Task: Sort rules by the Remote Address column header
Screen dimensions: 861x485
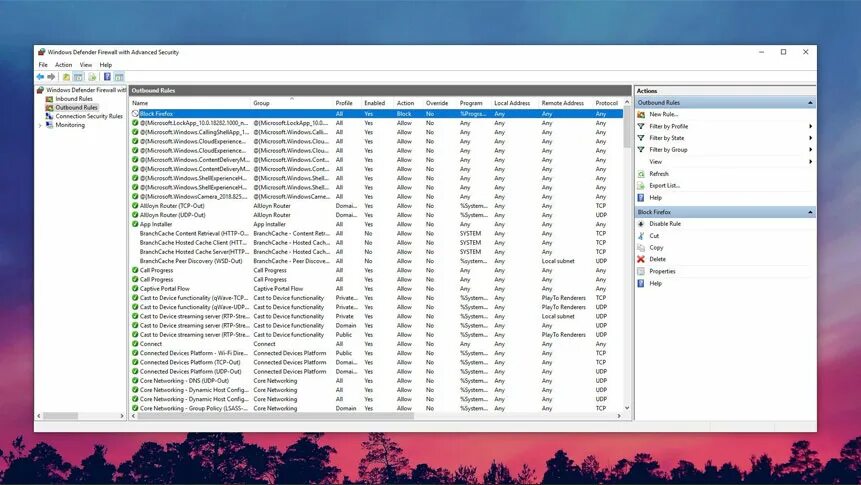Action: click(x=565, y=103)
